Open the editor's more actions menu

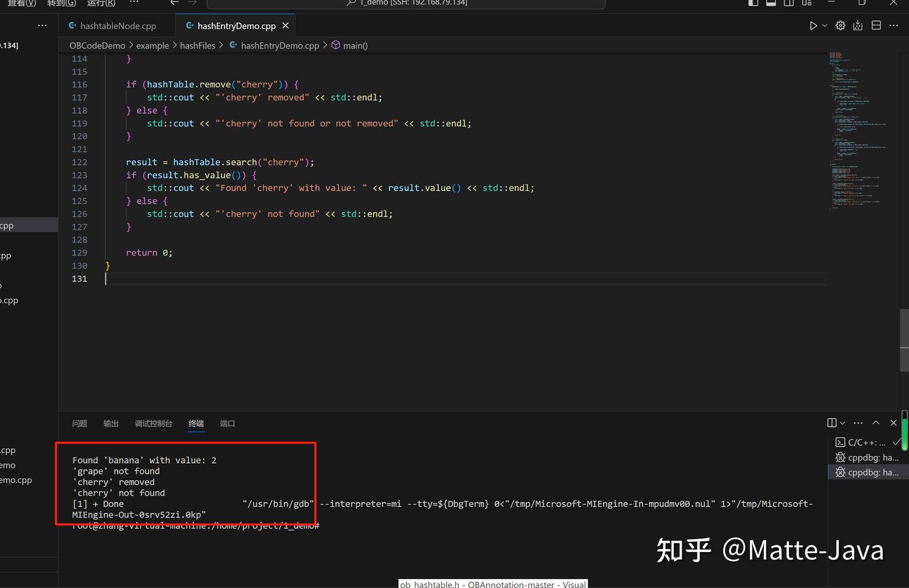point(893,26)
